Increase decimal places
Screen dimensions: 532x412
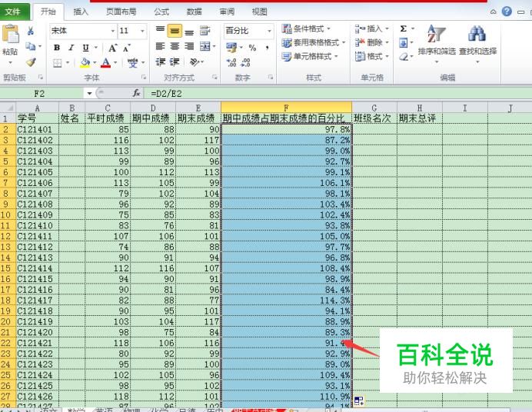click(231, 62)
